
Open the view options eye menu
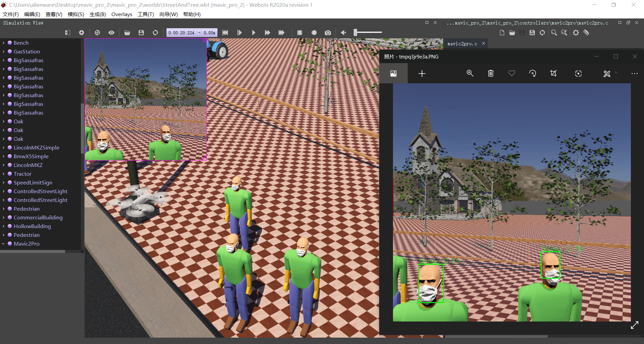[111, 33]
